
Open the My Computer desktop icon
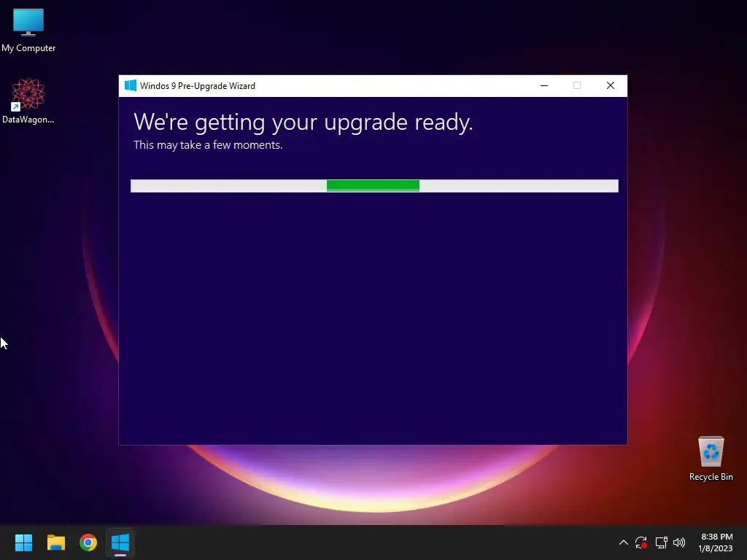point(28,31)
